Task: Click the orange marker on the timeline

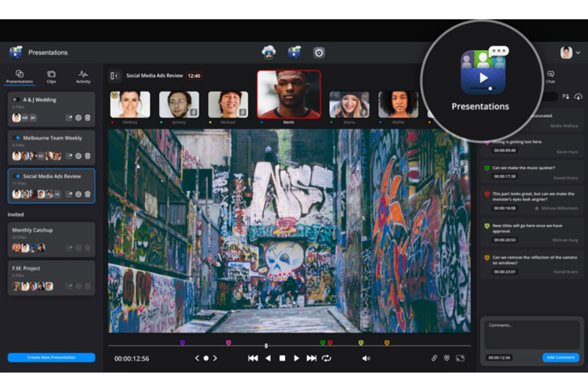Action: click(x=387, y=342)
